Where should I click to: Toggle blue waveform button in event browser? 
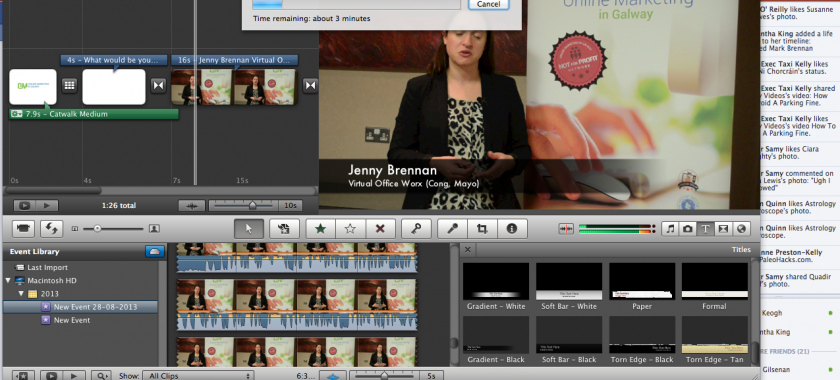click(333, 376)
